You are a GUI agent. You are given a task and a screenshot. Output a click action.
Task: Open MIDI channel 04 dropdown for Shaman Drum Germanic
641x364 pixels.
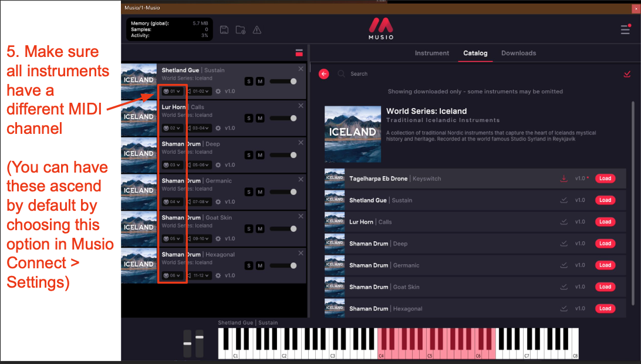click(x=172, y=201)
